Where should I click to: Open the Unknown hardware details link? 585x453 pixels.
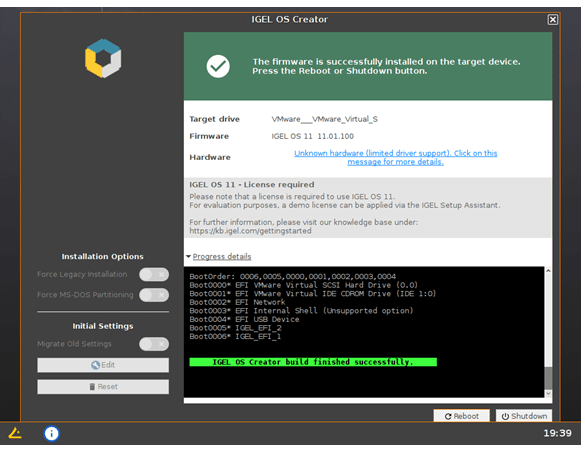(x=395, y=157)
